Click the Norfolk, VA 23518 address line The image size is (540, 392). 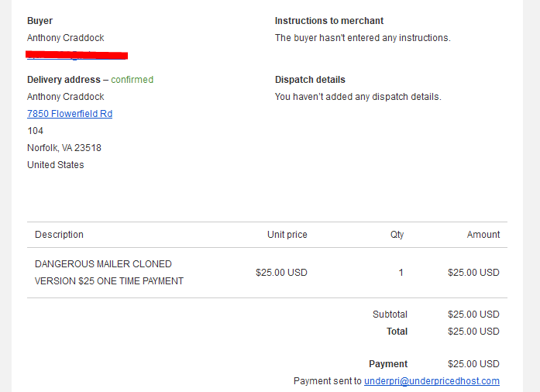[x=64, y=148]
